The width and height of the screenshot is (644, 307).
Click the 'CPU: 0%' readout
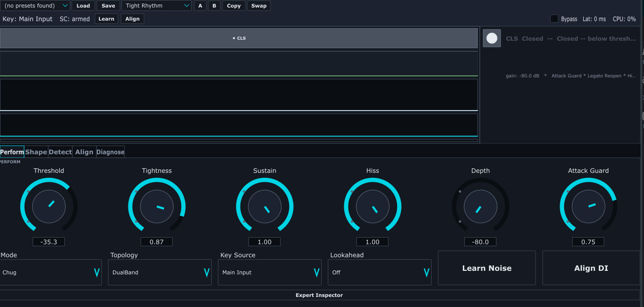pyautogui.click(x=624, y=19)
